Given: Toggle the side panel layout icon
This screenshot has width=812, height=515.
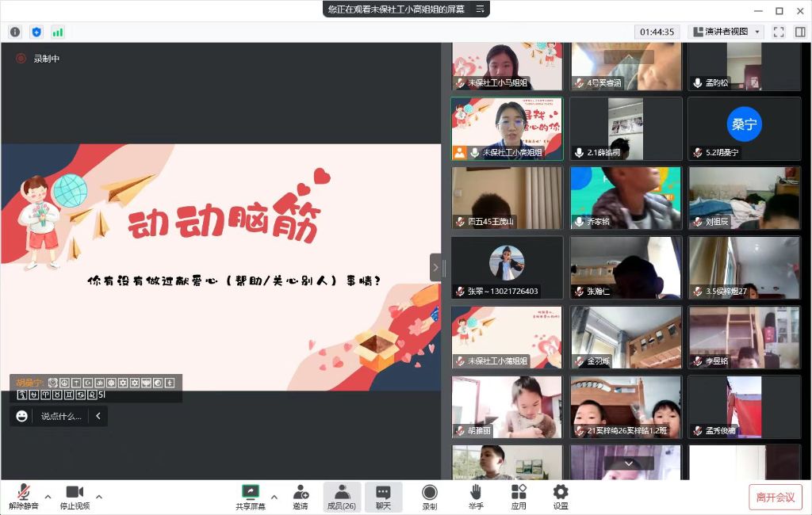Looking at the screenshot, I should point(799,32).
